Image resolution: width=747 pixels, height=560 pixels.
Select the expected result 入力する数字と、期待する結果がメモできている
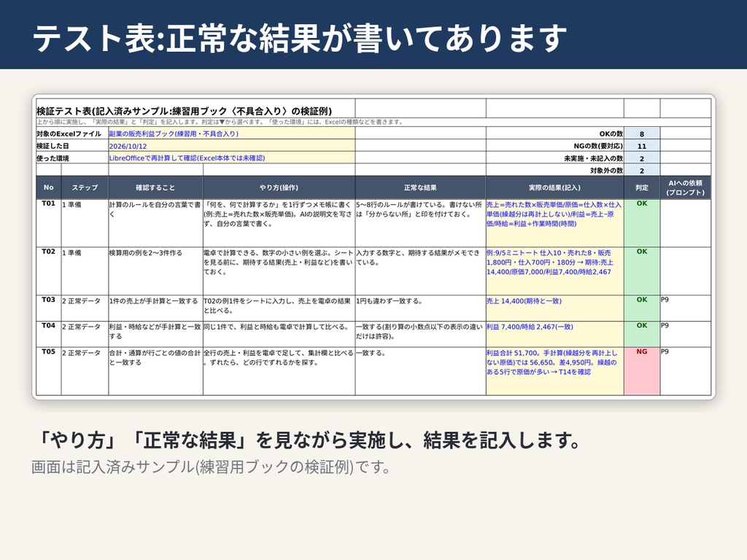420,271
